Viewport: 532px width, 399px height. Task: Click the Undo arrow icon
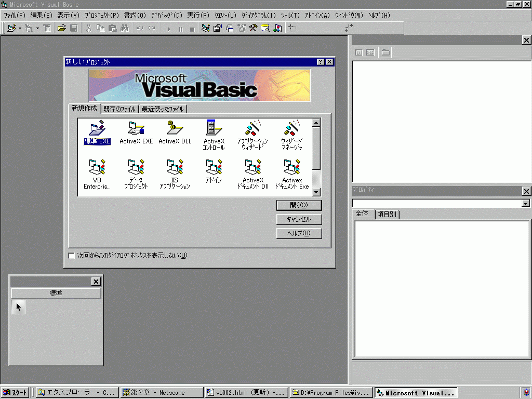[140, 28]
